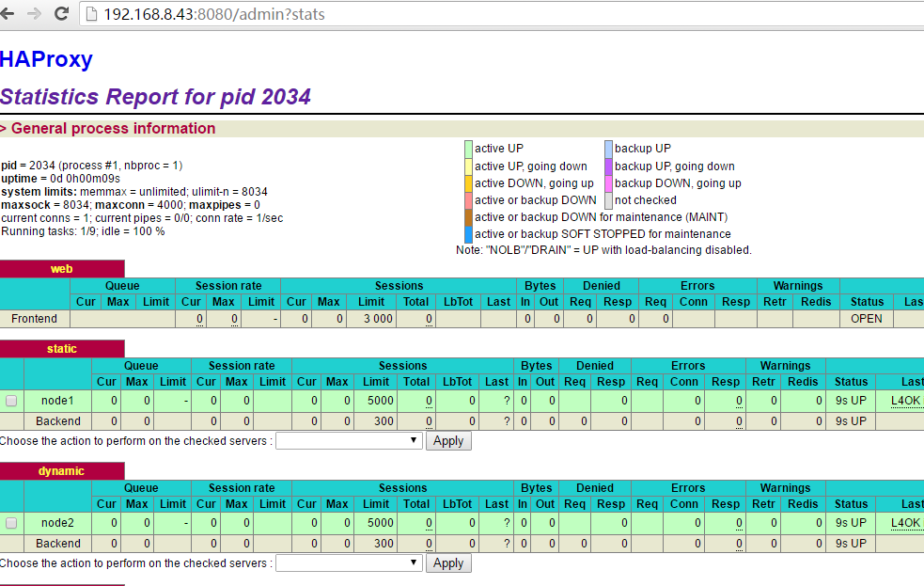Click the OPEN status of the Frontend

[x=867, y=319]
